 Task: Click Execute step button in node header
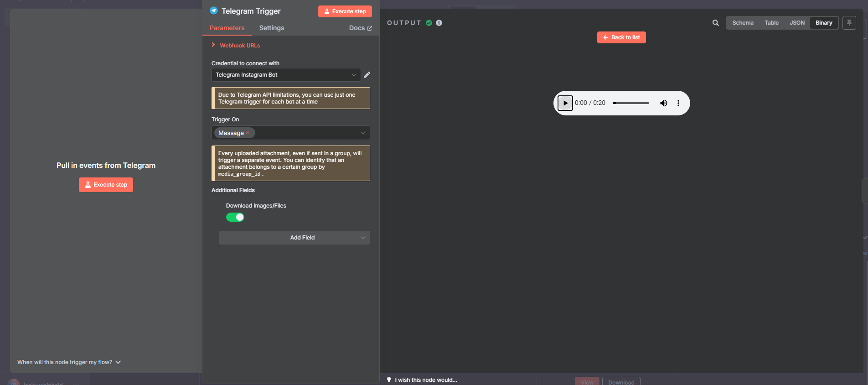pyautogui.click(x=345, y=11)
